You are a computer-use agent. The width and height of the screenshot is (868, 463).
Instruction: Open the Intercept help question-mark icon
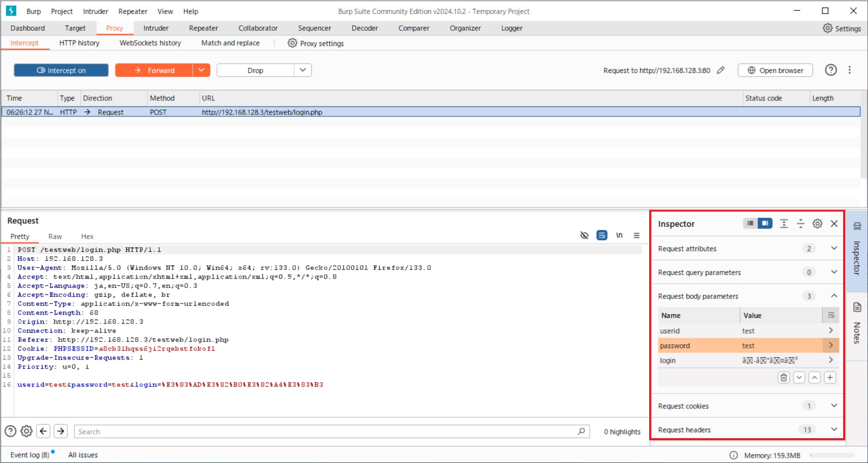831,70
